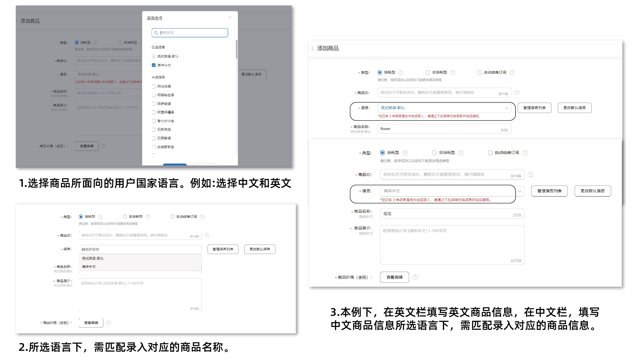Viewport: 637px width, 364px height.
Task: Click the flower panel's 更改默认语言 button
Action: click(x=574, y=108)
